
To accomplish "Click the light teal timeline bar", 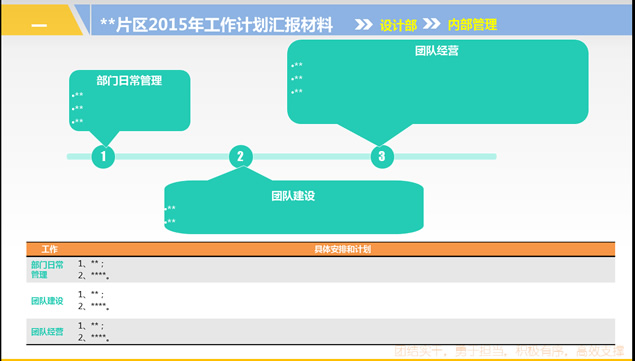I will tap(281, 156).
